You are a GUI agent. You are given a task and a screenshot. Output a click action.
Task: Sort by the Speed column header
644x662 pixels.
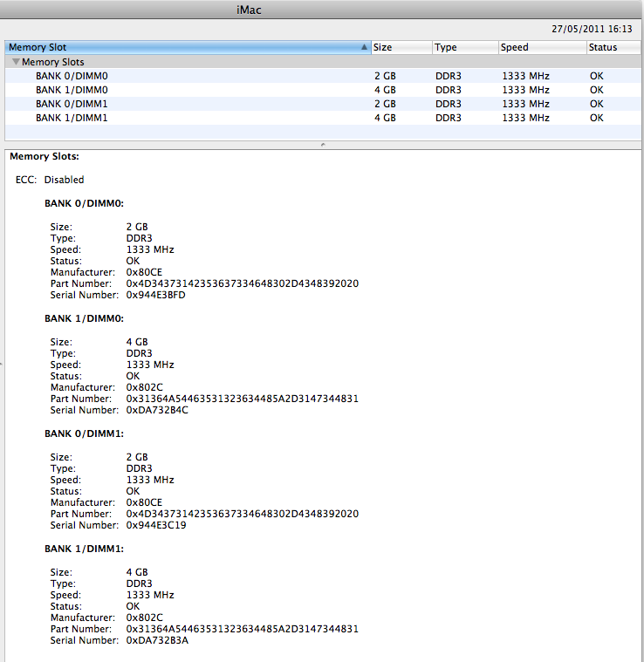[543, 47]
